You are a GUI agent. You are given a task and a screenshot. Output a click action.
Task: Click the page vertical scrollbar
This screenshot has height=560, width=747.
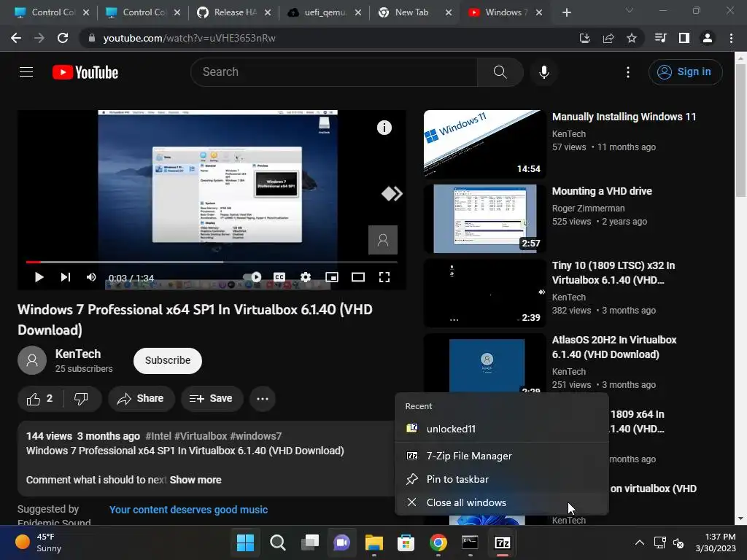pos(740,130)
